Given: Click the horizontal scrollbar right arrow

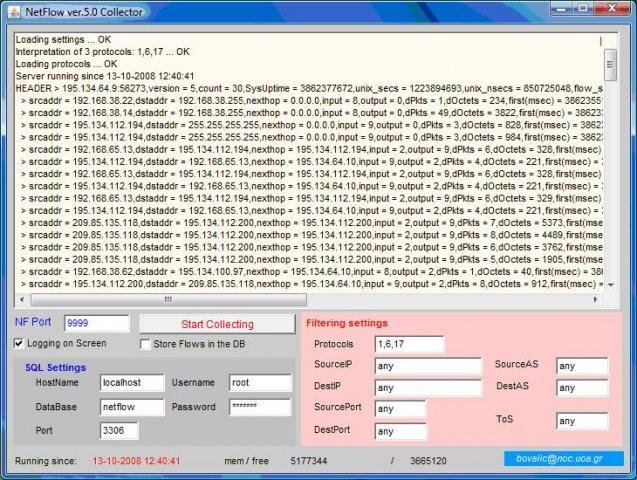Looking at the screenshot, I should 596,300.
